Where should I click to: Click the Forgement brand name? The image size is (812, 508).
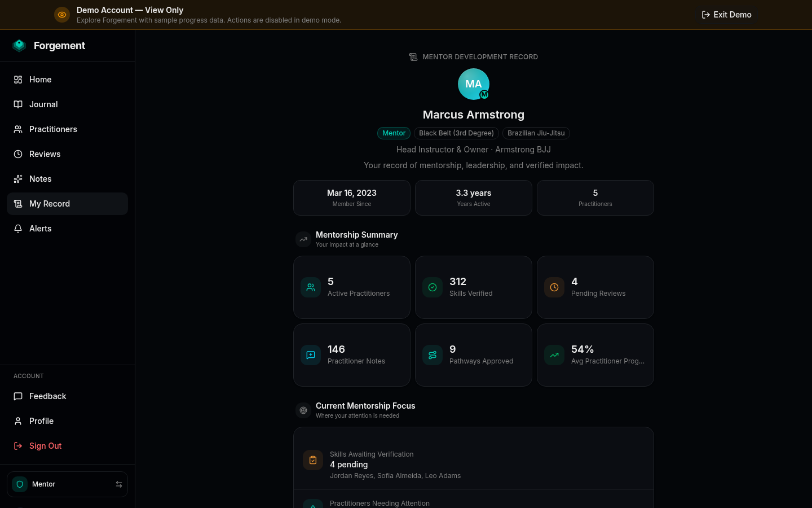click(59, 46)
